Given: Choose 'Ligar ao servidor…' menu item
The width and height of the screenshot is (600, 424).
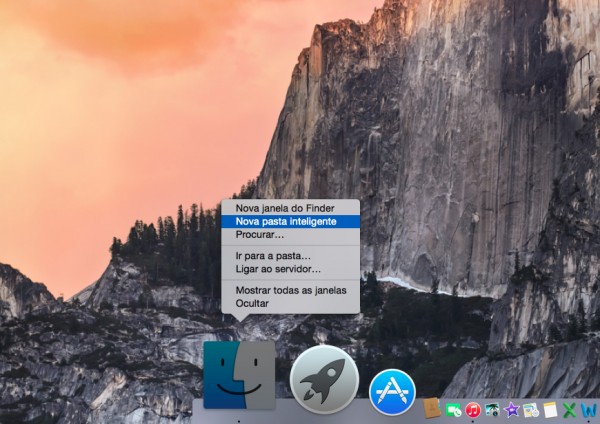Looking at the screenshot, I should [x=290, y=269].
